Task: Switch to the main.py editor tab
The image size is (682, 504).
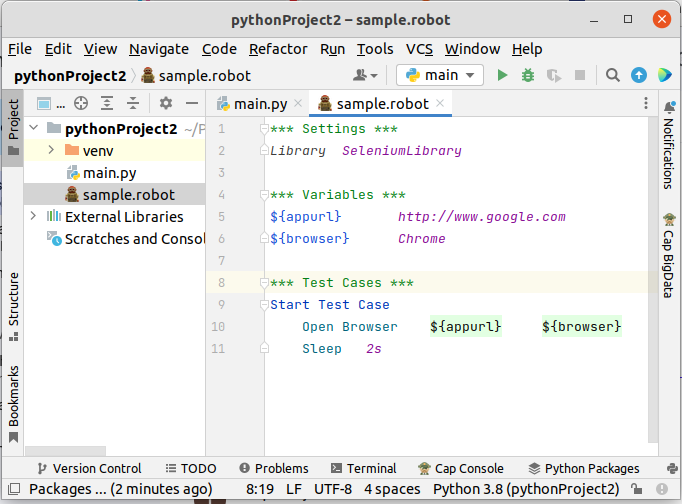Action: pyautogui.click(x=258, y=103)
